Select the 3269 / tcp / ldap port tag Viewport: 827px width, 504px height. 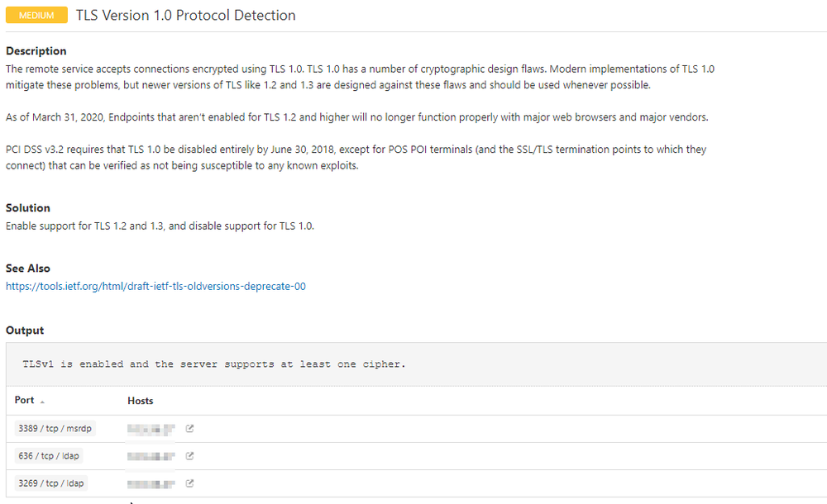[x=52, y=483]
